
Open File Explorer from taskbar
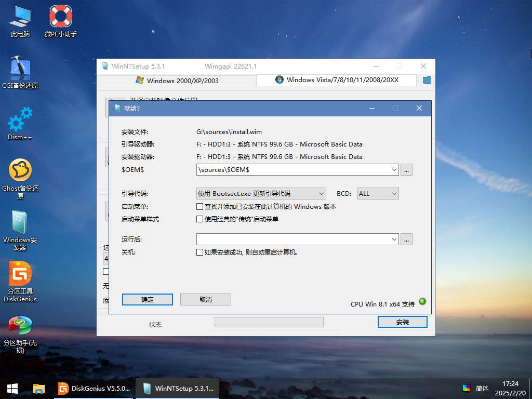click(x=38, y=389)
